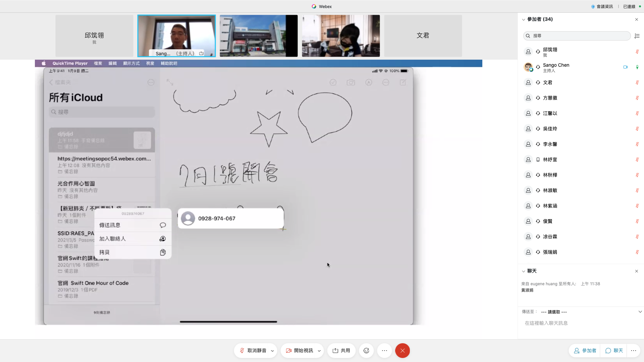Click the red leave meeting button
This screenshot has width=644, height=362.
402,351
